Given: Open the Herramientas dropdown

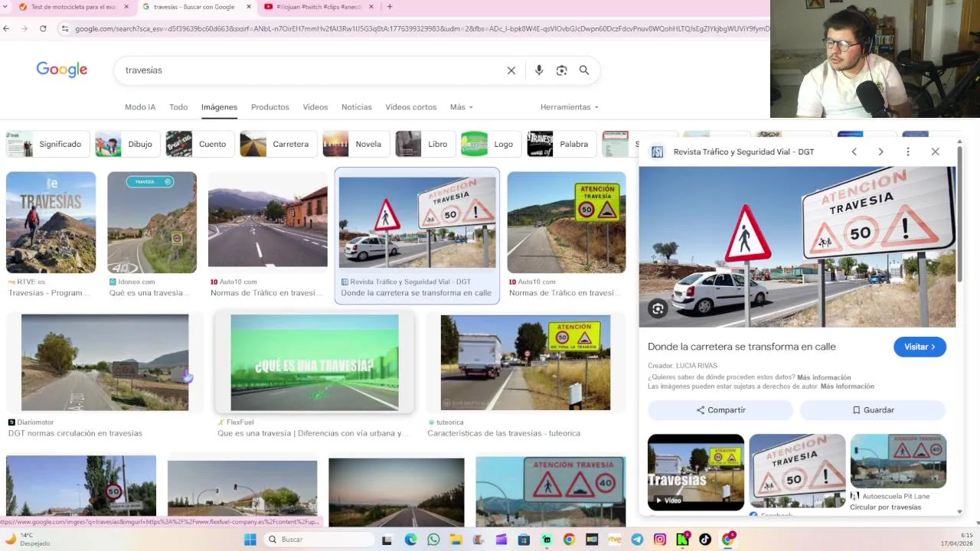Looking at the screenshot, I should (x=570, y=107).
